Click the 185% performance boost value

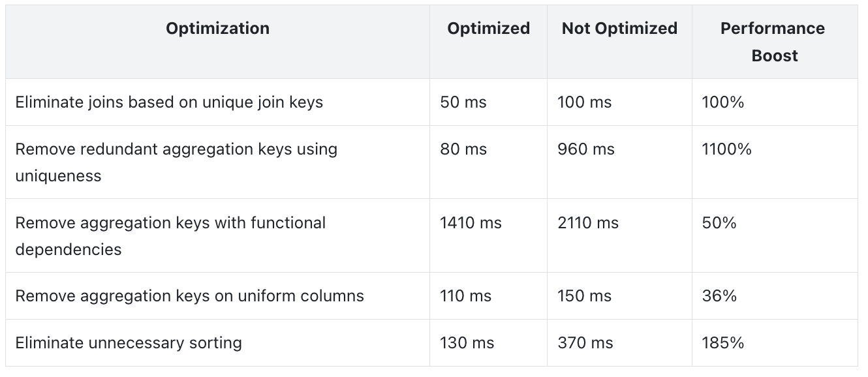pos(723,343)
